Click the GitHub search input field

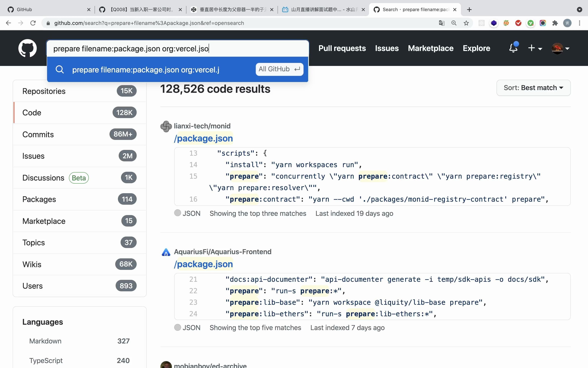click(178, 48)
